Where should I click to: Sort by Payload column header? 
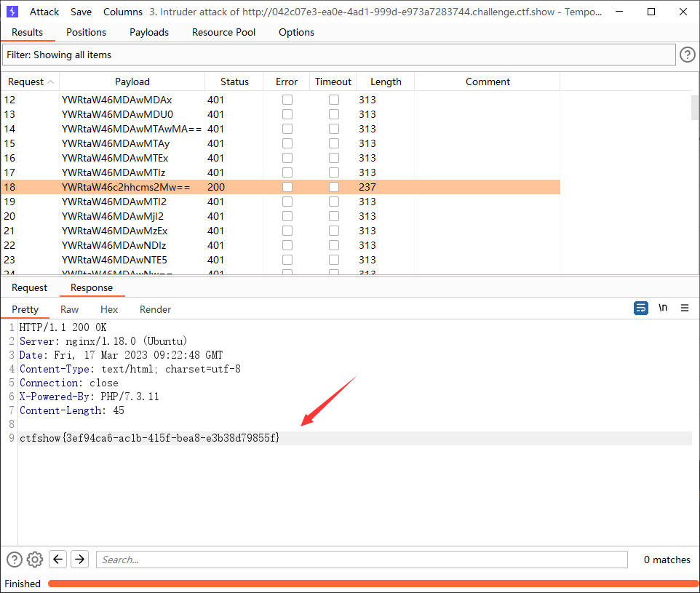[x=132, y=82]
